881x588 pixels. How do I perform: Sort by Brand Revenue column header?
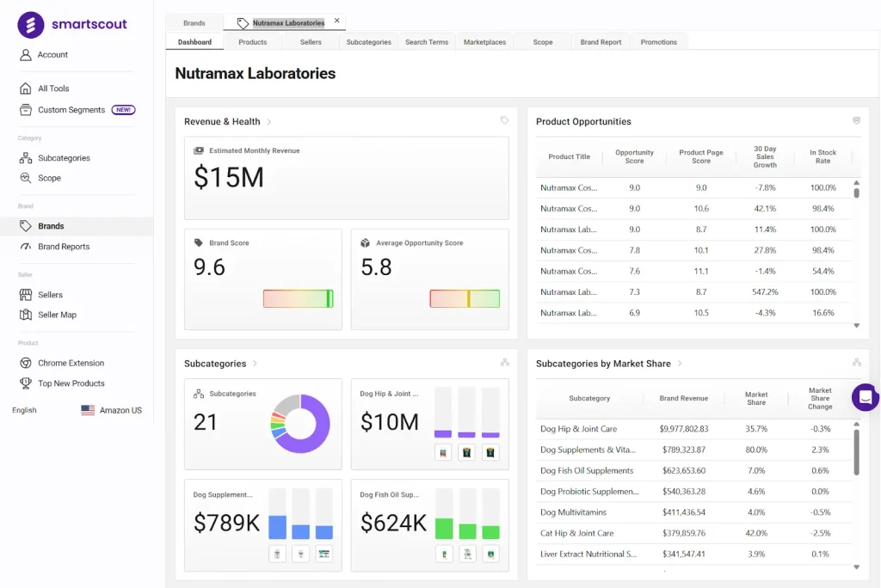point(684,398)
